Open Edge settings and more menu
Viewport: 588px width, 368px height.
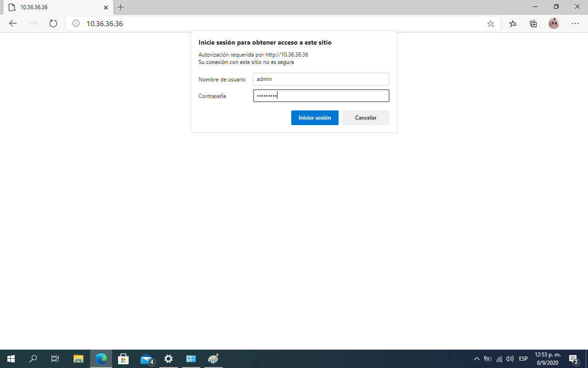[575, 23]
